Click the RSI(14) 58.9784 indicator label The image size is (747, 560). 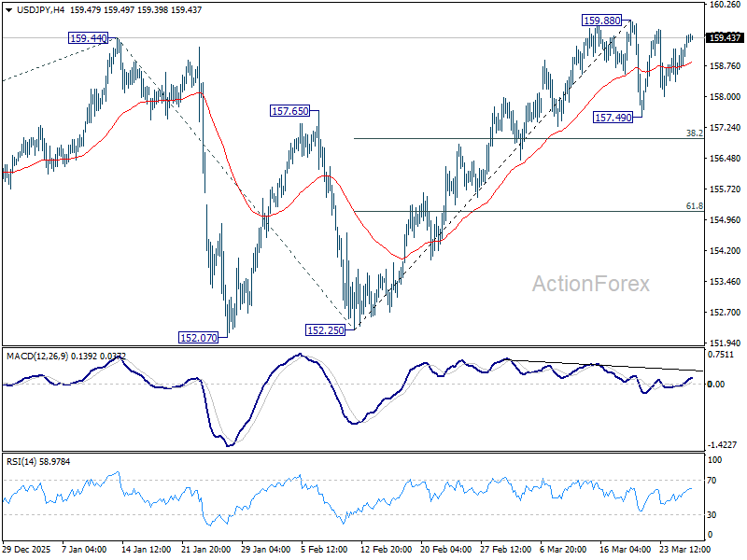38,461
